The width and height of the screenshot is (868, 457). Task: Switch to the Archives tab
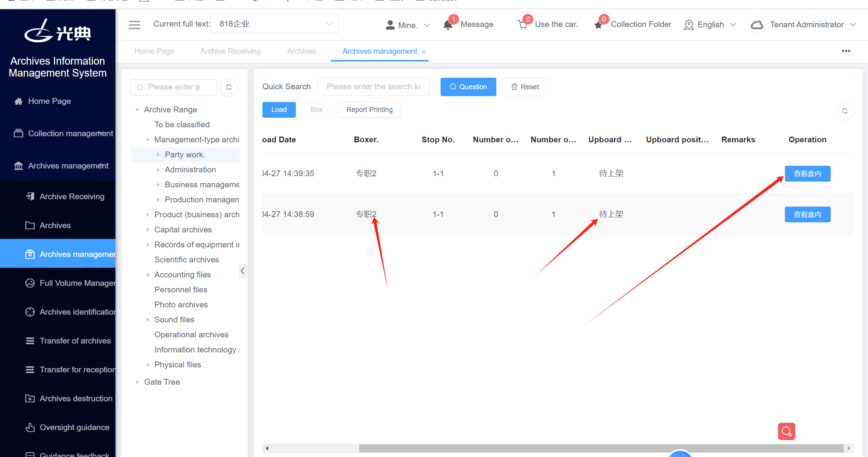pyautogui.click(x=301, y=51)
